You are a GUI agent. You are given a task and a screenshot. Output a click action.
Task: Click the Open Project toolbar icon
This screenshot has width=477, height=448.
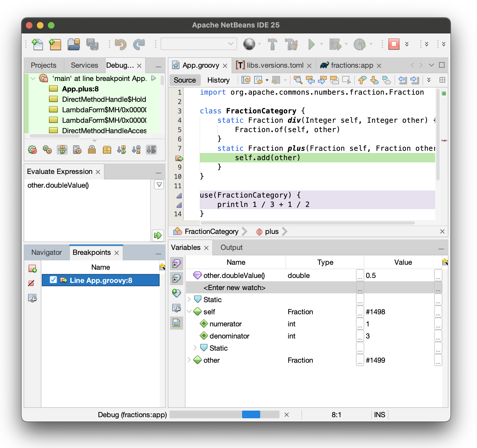[x=74, y=44]
